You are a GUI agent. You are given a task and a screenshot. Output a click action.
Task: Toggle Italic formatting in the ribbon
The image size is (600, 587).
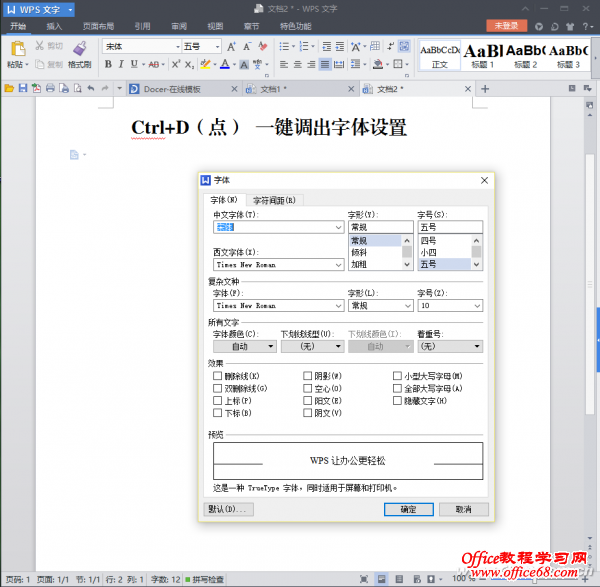tap(121, 64)
